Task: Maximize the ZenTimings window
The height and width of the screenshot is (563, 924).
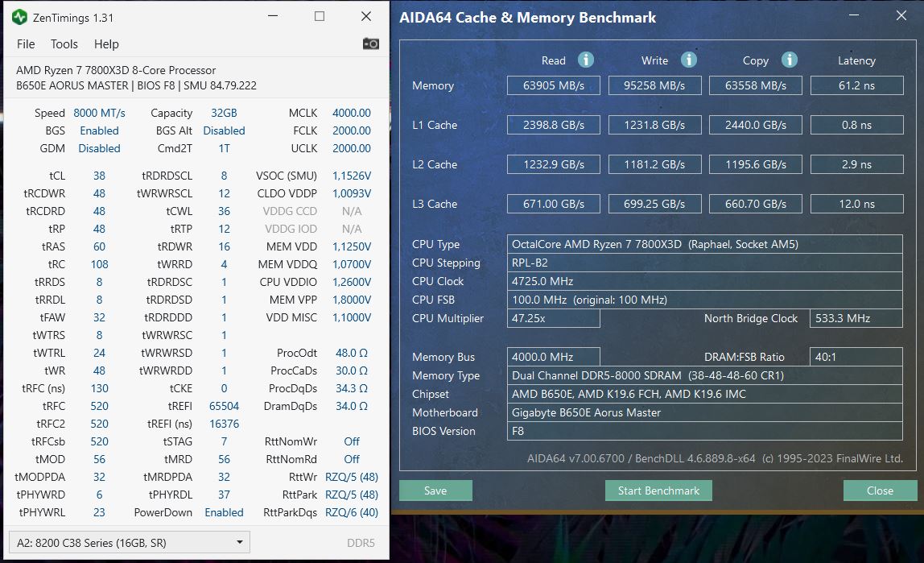Action: 319,16
